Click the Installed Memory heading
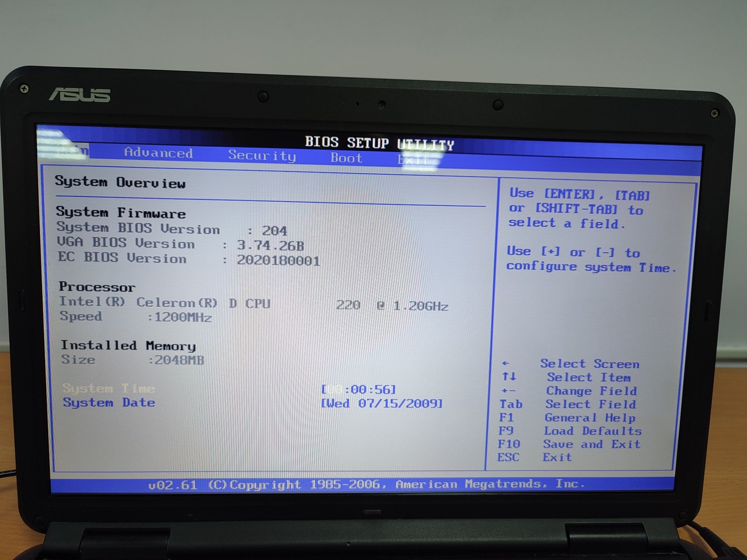Image resolution: width=747 pixels, height=560 pixels. (x=128, y=346)
